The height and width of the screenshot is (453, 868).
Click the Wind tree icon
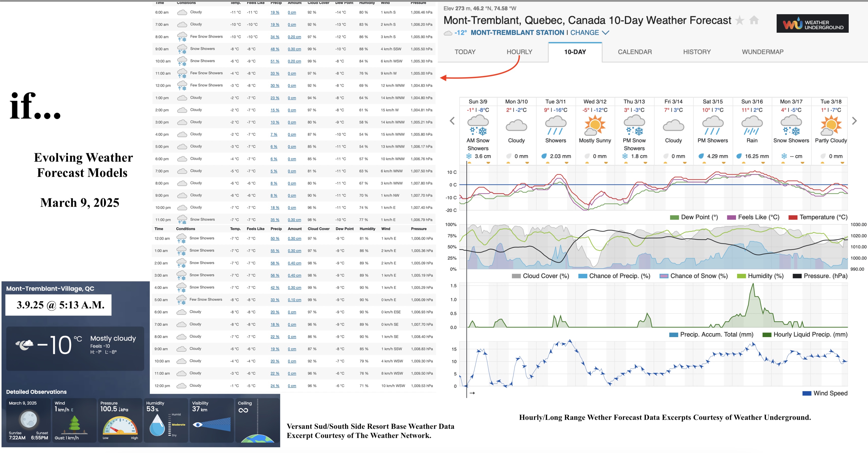click(74, 424)
